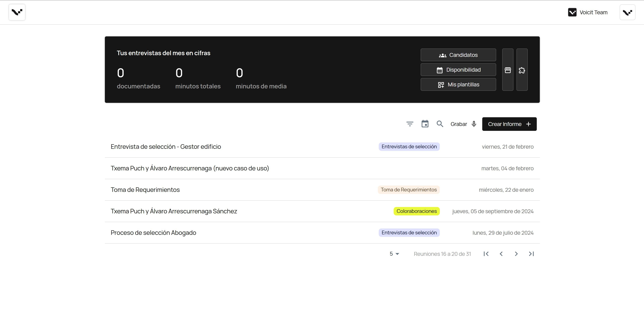Expand the rows-per-page dropdown showing 5
The width and height of the screenshot is (644, 311).
[x=394, y=254]
